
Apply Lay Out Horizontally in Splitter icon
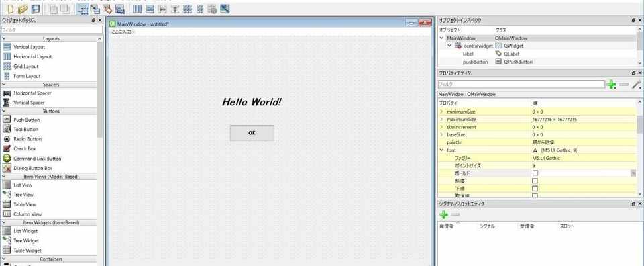[162, 9]
